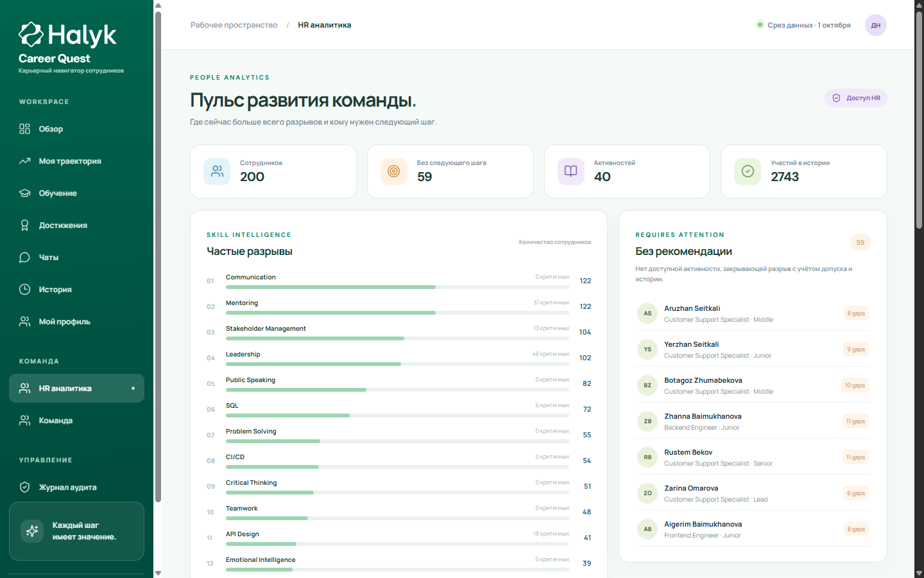Viewport: 924px width, 578px height.
Task: Click the Доступ HR badge
Action: tap(856, 98)
